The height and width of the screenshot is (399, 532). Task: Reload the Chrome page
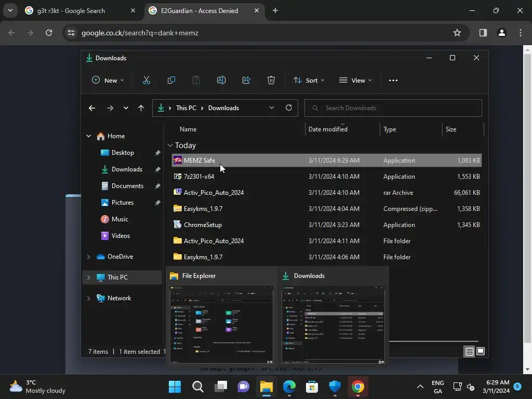(x=49, y=33)
